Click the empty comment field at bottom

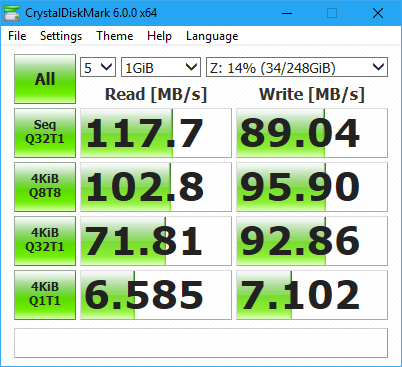[201, 343]
